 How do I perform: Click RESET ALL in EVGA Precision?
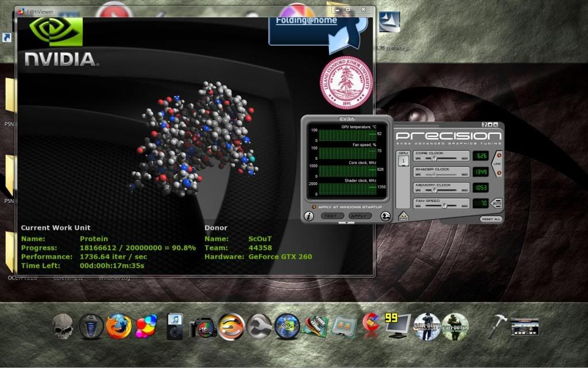point(491,219)
